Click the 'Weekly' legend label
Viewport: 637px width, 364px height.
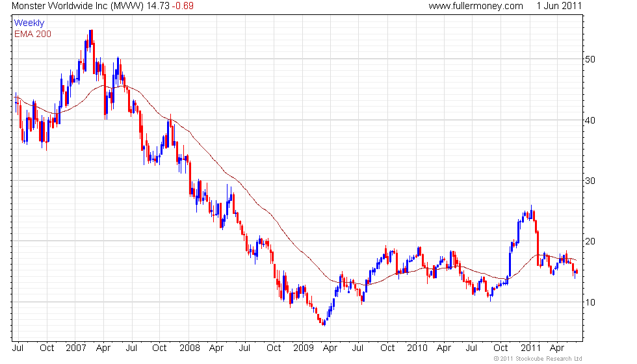[29, 23]
